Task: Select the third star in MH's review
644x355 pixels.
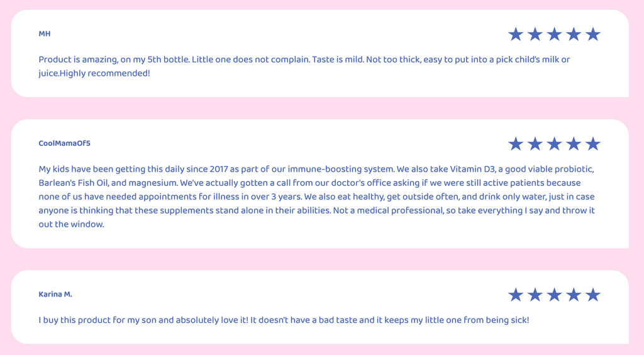Action: pos(554,35)
